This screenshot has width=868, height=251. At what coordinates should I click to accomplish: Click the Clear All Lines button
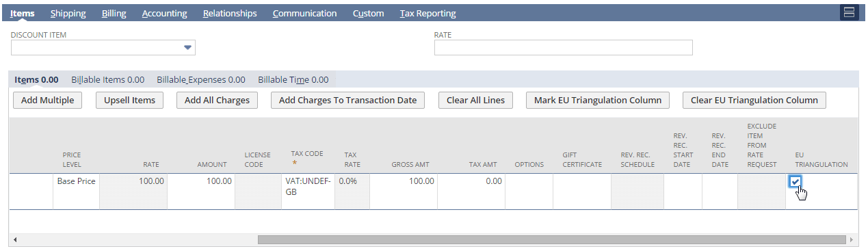475,100
